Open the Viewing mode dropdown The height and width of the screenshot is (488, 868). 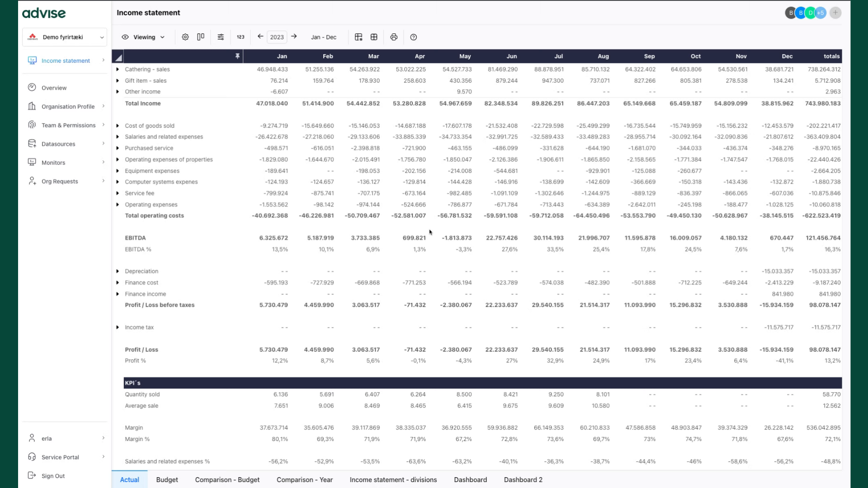144,37
